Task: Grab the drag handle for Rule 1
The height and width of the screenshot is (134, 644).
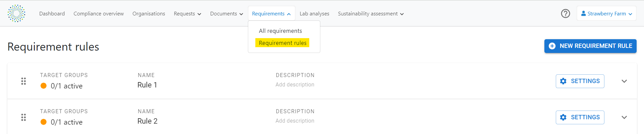Action: 23,81
